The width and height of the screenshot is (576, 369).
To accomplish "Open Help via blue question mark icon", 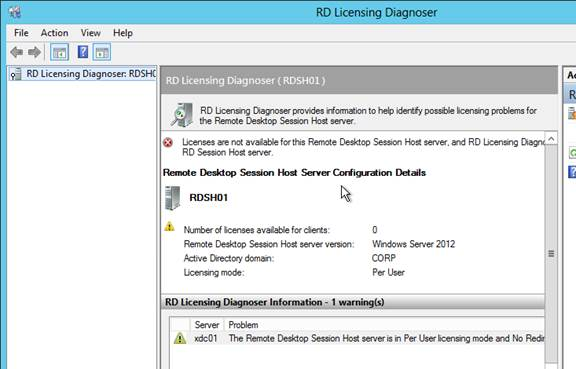I will pos(83,52).
